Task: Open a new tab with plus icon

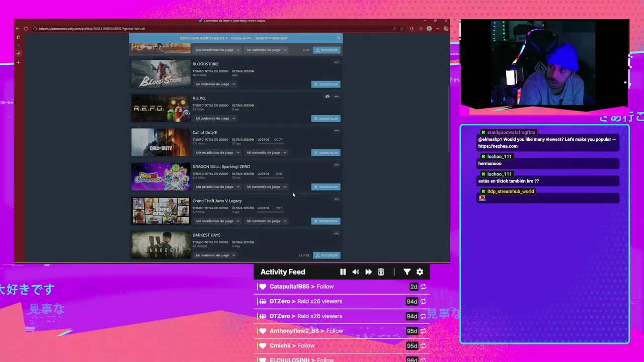Action: pos(18,63)
